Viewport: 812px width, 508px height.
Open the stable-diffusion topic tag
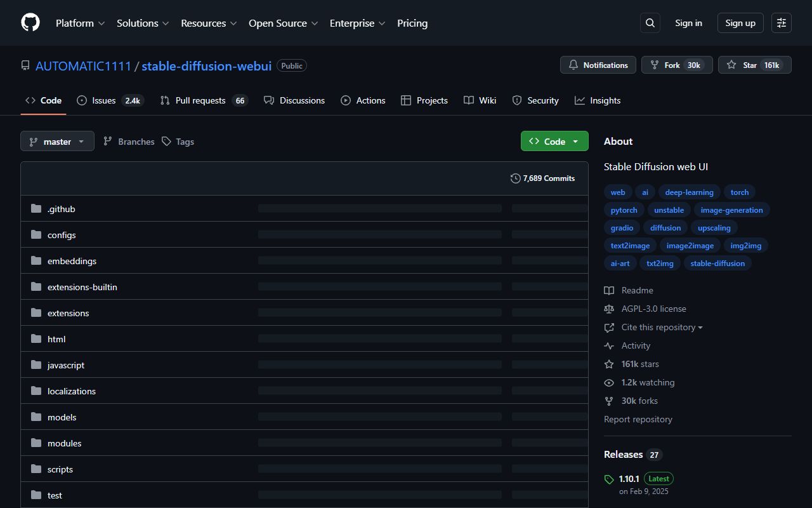tap(717, 263)
